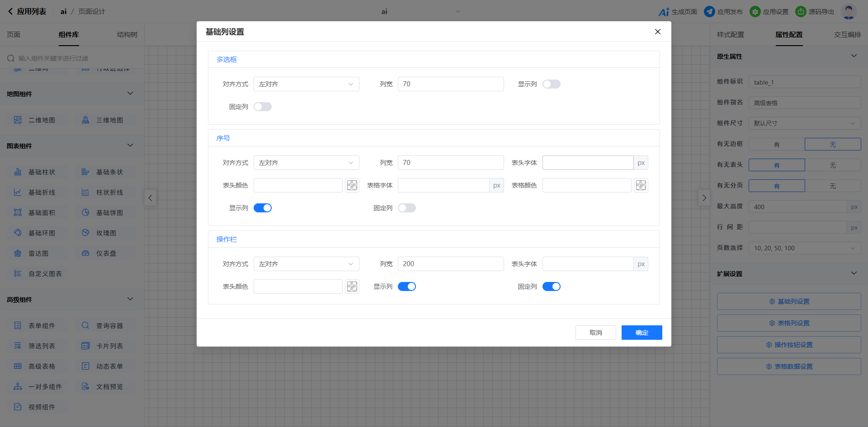The image size is (868, 427).
Task: Click the left panel collapse arrow
Action: coord(150,198)
